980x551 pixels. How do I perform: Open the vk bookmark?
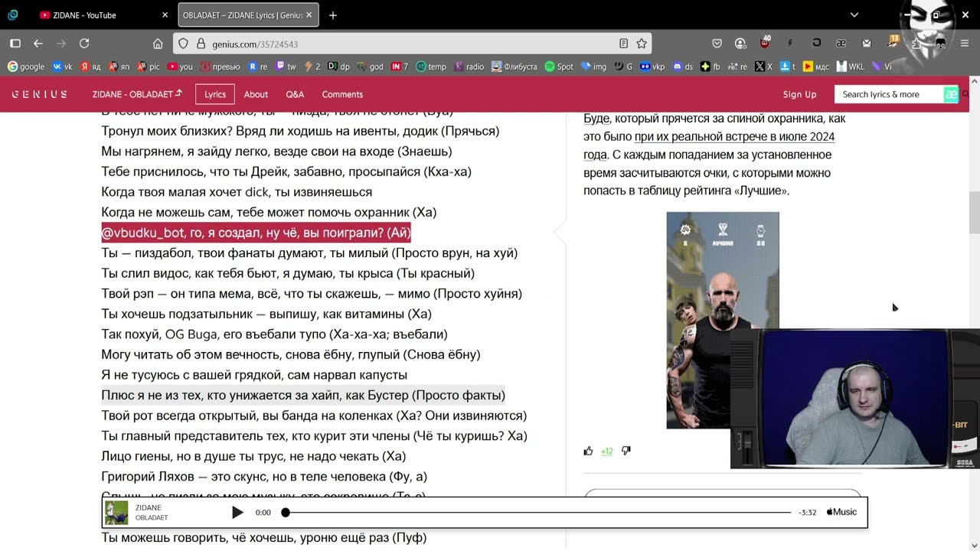coord(62,67)
